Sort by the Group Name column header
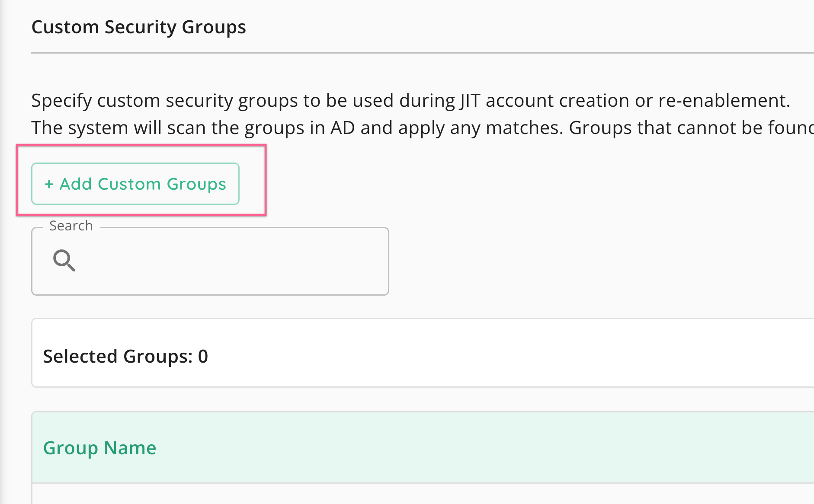 [x=99, y=448]
